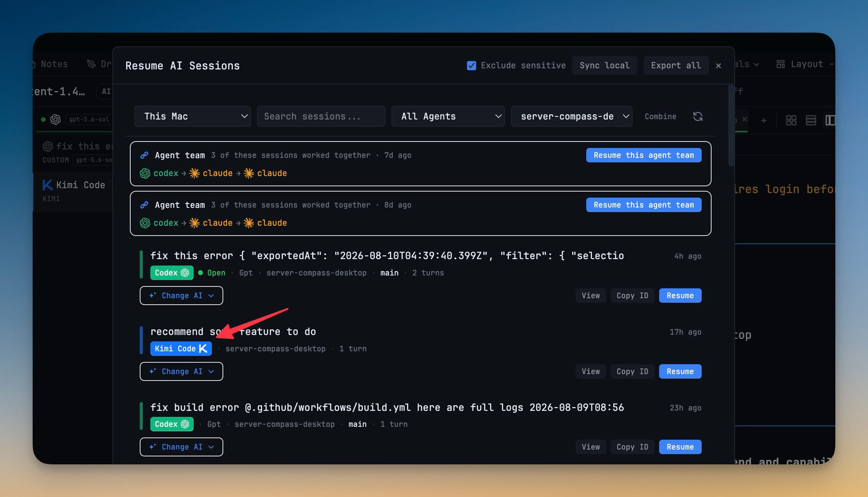Screen dimensions: 868x497
Task: Click OpenAI icon on background gpt-5.6-sol tab
Action: (x=55, y=120)
